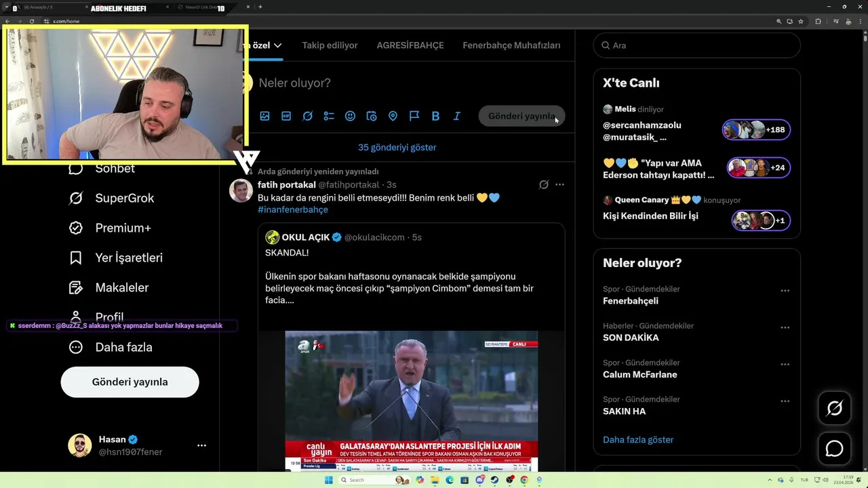Schedule the post with the calendar icon
868x488 pixels.
point(372,116)
